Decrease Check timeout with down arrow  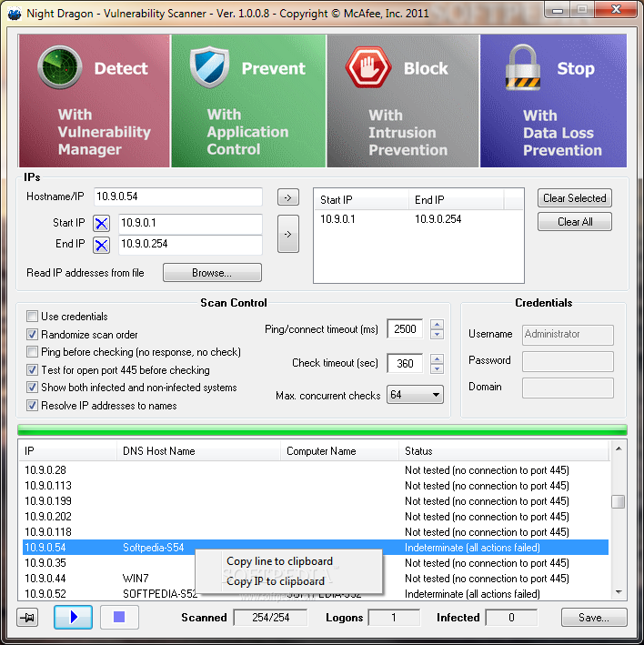pos(437,368)
